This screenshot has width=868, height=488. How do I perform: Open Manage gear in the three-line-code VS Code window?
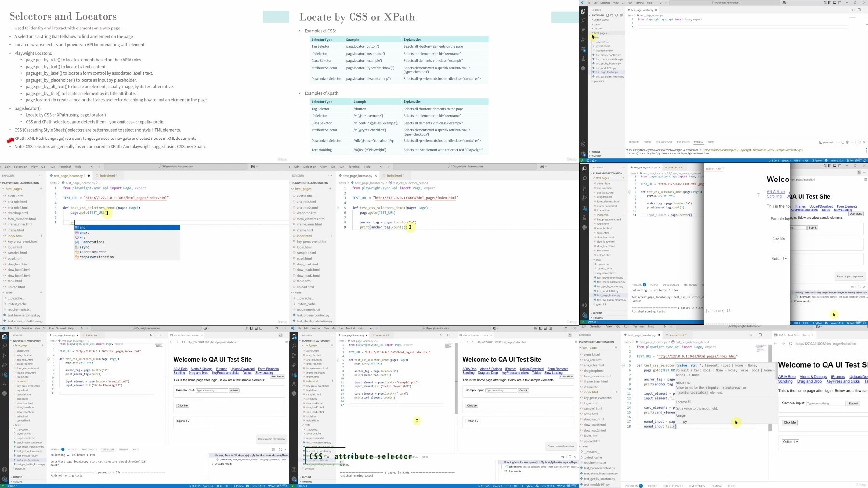click(583, 153)
